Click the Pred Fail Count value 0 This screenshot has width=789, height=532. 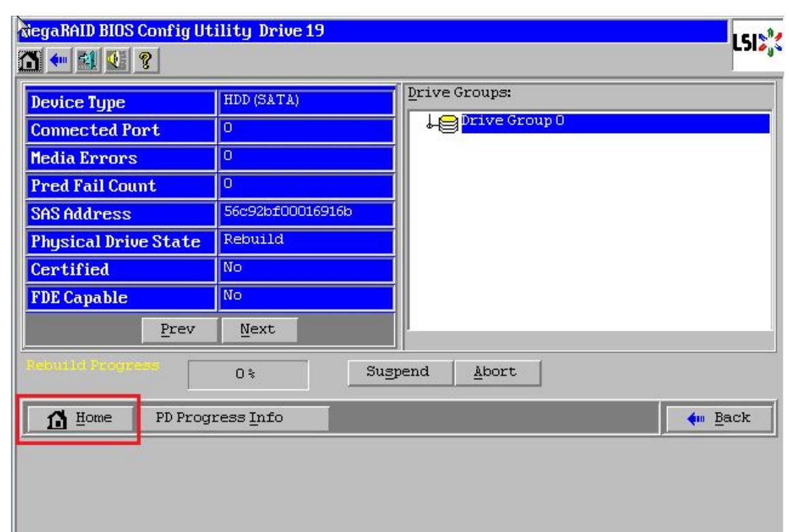tap(228, 183)
